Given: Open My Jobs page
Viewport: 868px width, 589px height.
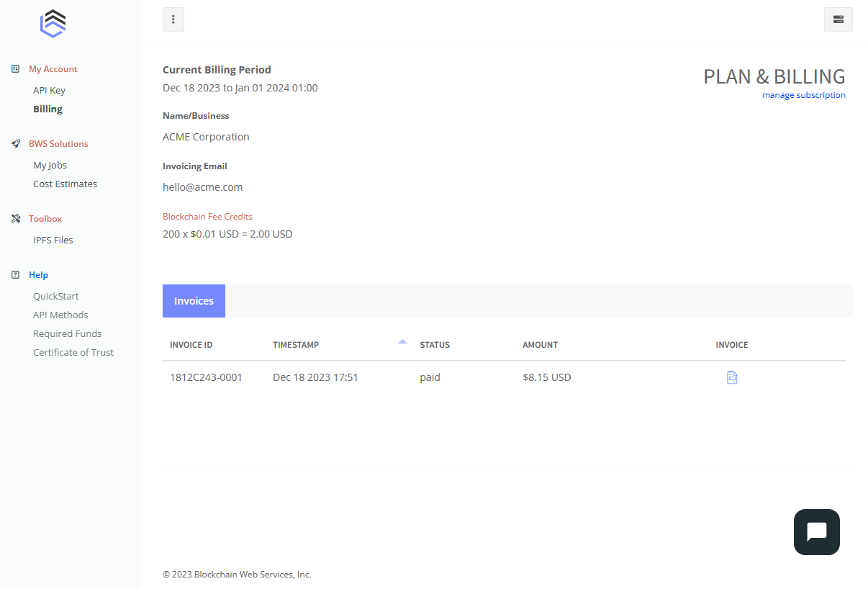Looking at the screenshot, I should [x=50, y=166].
